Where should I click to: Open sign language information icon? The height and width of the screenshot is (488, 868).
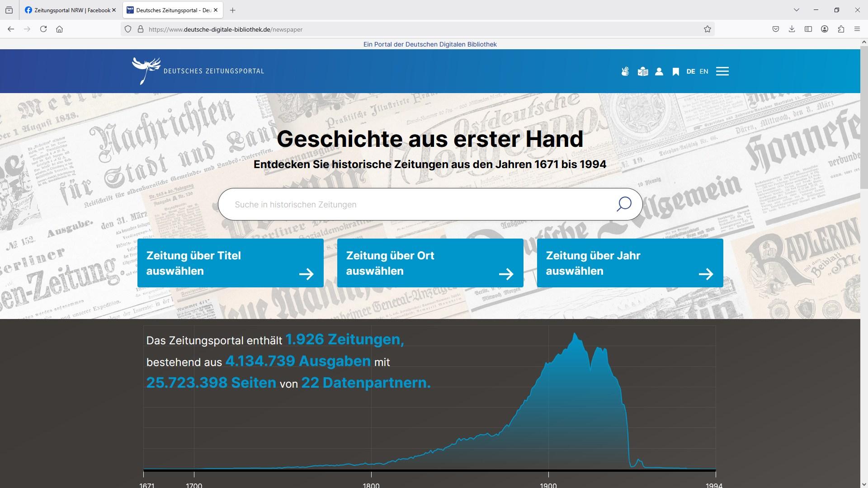[625, 71]
